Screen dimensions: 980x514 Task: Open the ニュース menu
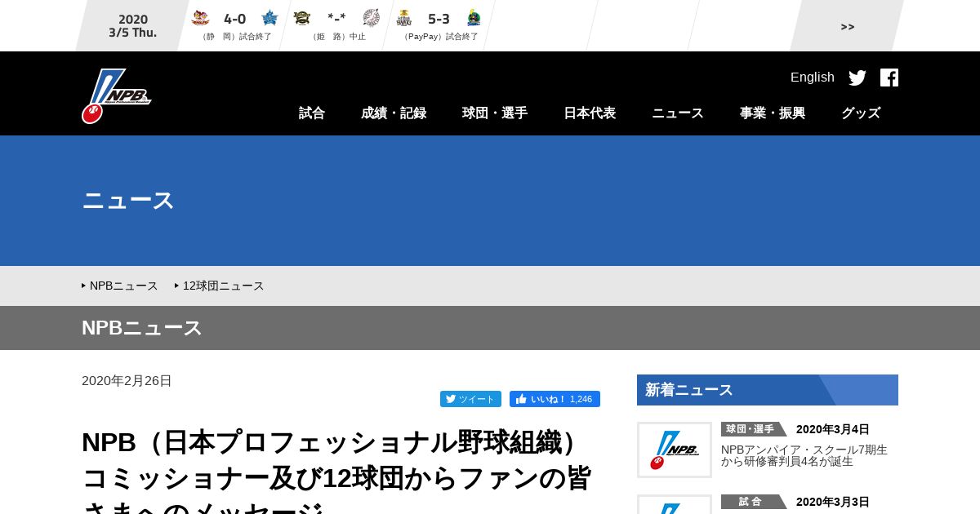pyautogui.click(x=678, y=113)
